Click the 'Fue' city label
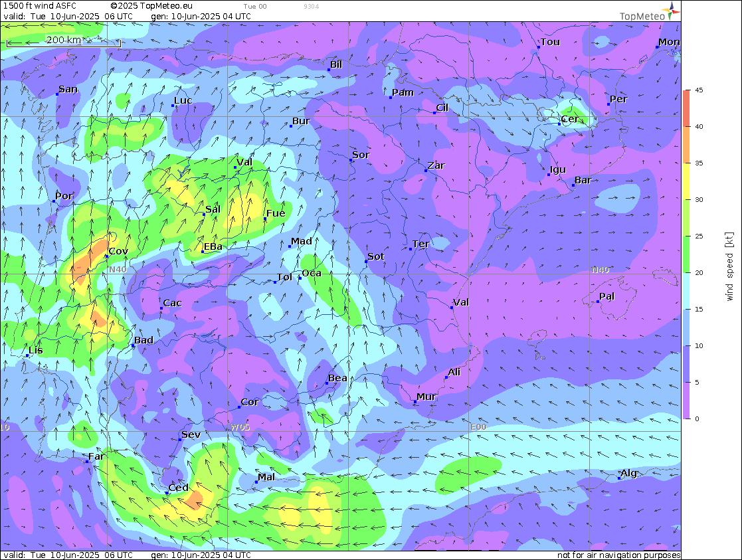 (x=276, y=214)
